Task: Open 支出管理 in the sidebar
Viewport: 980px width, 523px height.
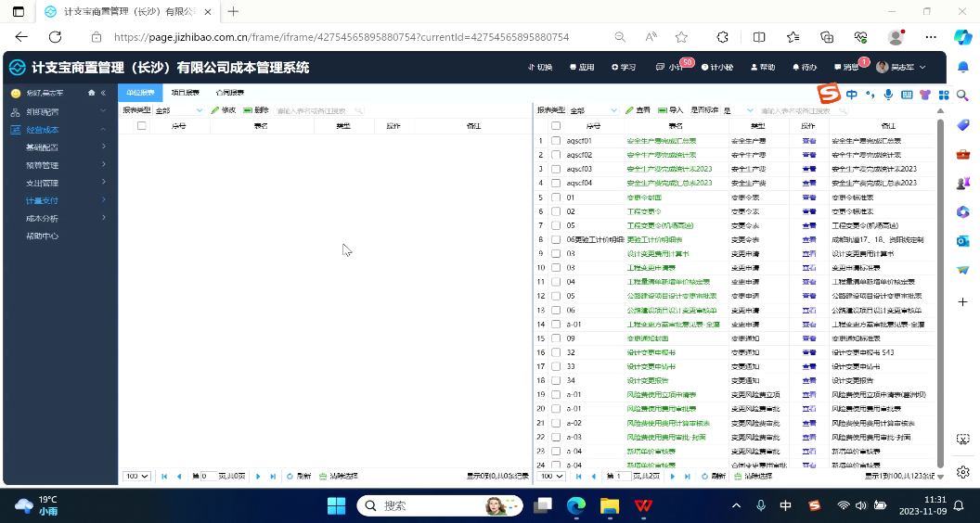Action: pyautogui.click(x=59, y=183)
